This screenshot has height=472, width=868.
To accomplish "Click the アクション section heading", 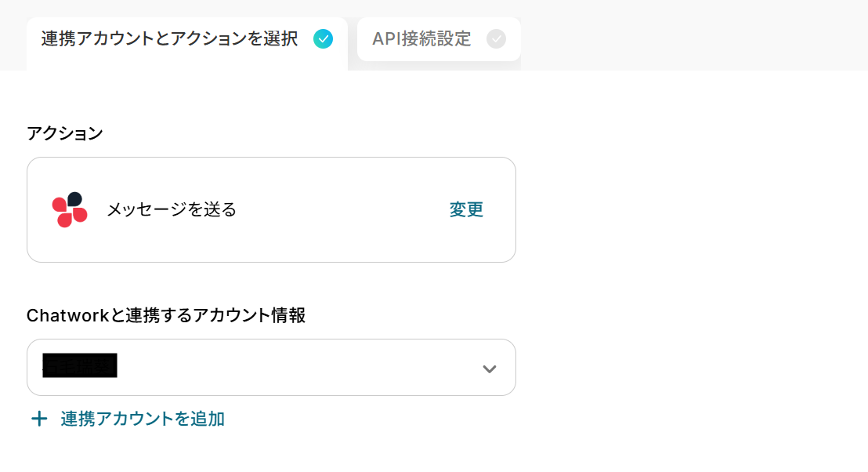I will click(65, 133).
